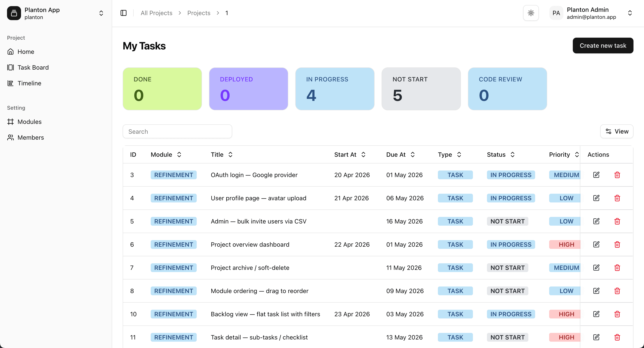Click the Create new task button
The width and height of the screenshot is (644, 348).
[603, 46]
